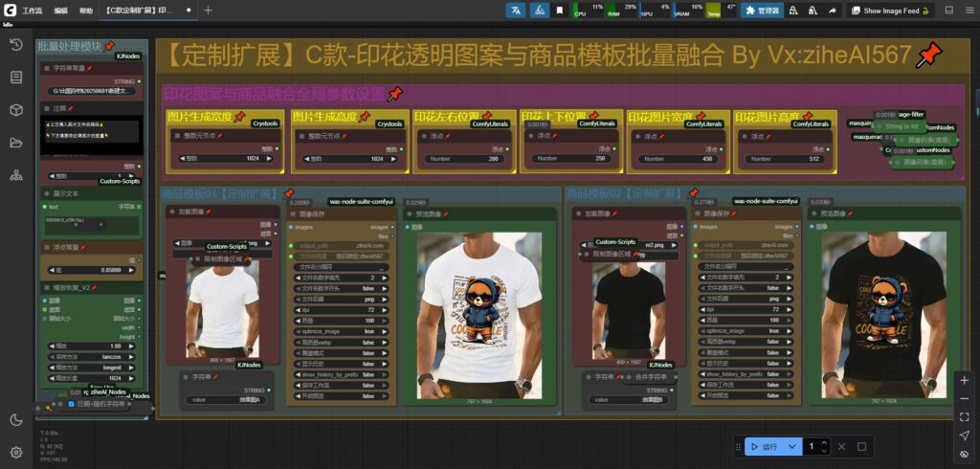
Task: Toggle optimize_image in 商品模板02 save node
Action: coord(746,331)
